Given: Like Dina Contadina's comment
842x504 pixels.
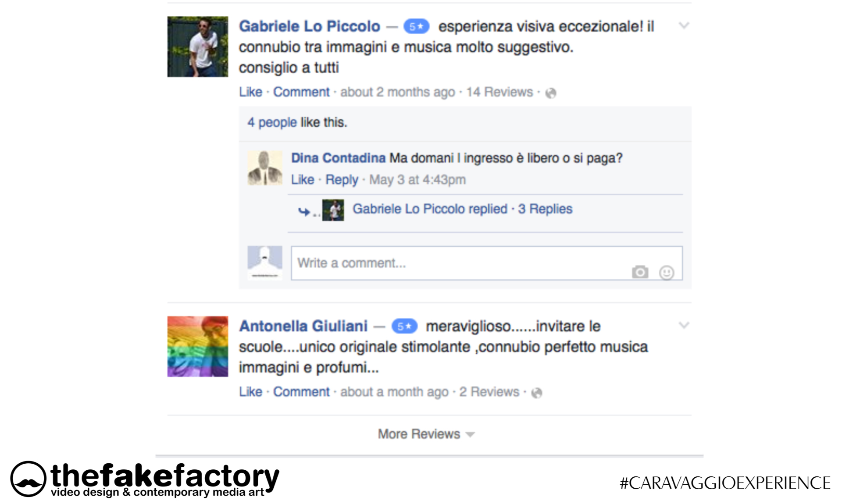Looking at the screenshot, I should (x=303, y=180).
